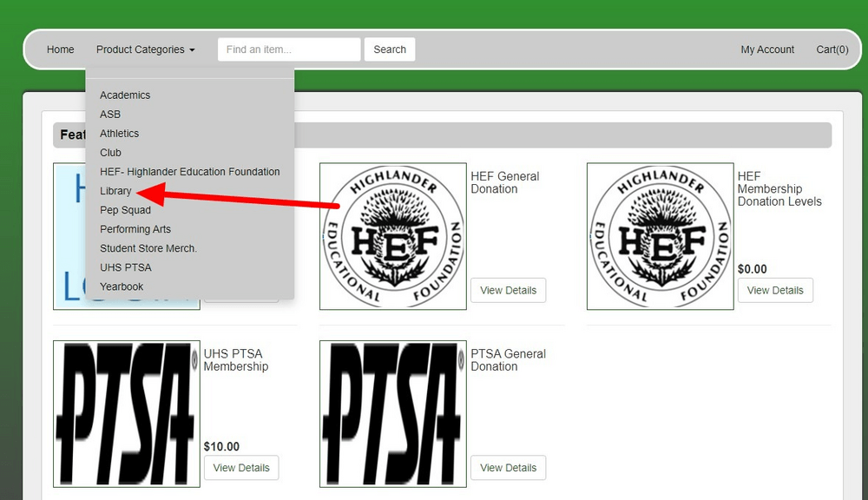
Task: View Details for HEF General Donation
Action: click(x=508, y=290)
